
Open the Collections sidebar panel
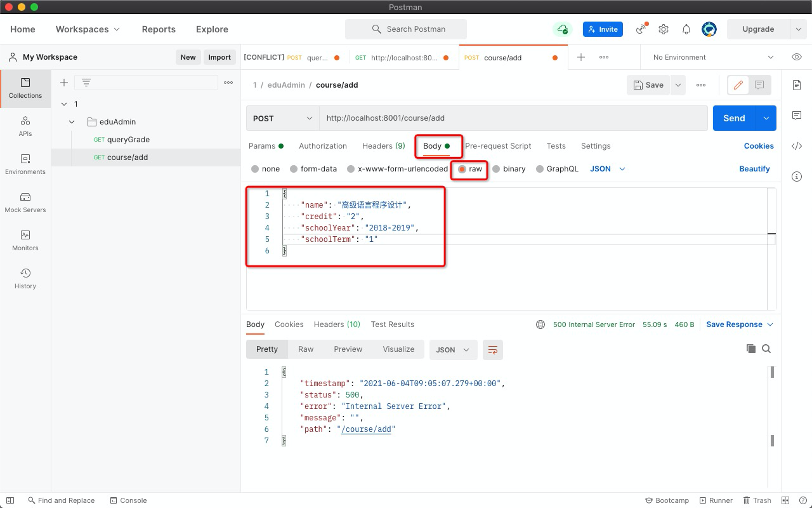click(x=25, y=88)
